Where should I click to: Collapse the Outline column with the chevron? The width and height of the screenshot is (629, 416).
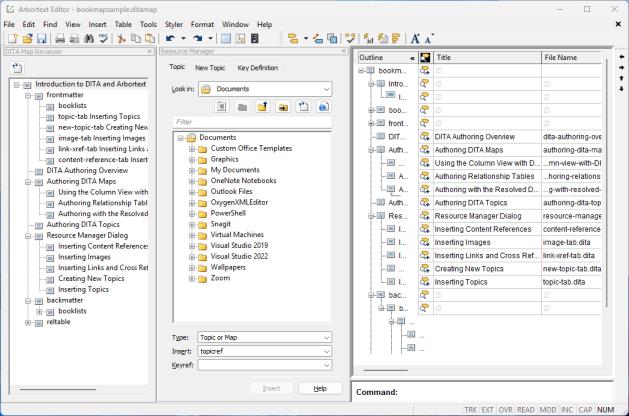412,58
